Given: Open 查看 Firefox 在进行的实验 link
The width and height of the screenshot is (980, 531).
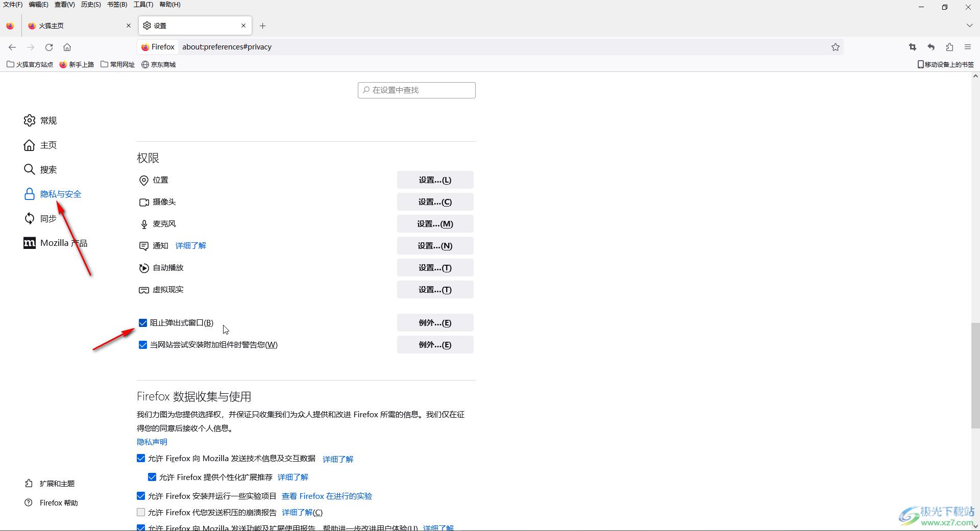Looking at the screenshot, I should 327,496.
